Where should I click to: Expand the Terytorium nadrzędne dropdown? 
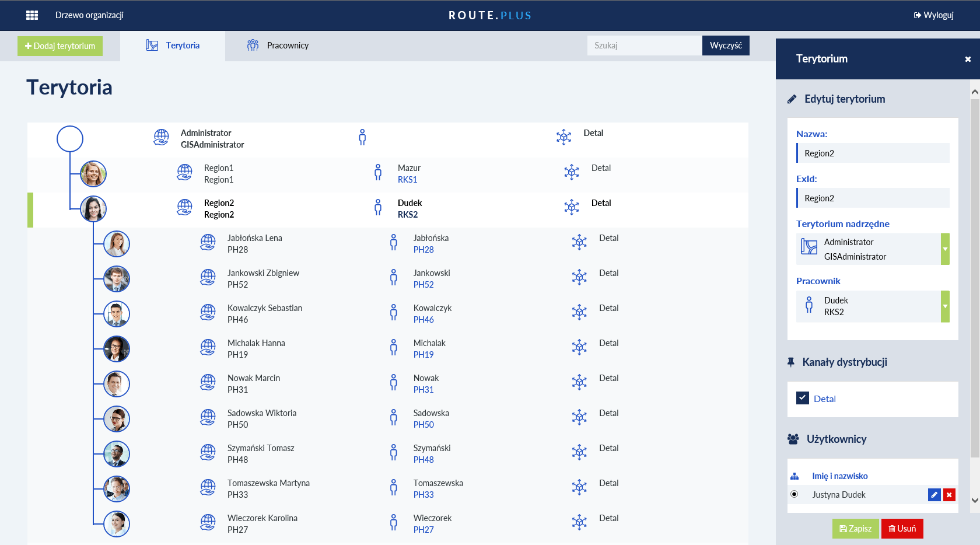pos(945,249)
